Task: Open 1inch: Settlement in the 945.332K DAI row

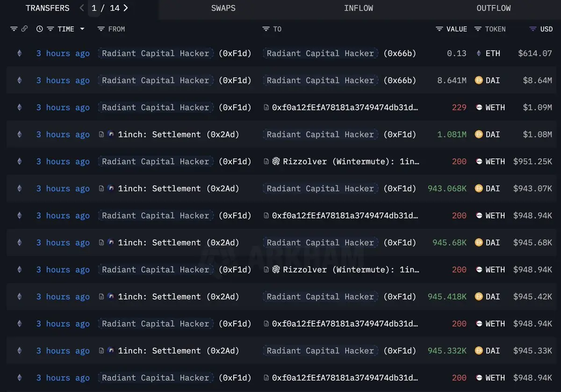Action: [x=179, y=351]
